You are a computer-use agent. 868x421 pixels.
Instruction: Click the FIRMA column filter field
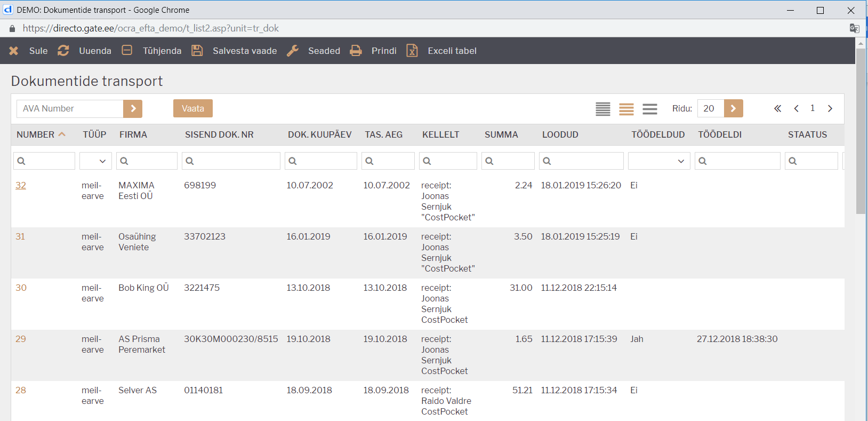[x=147, y=161]
